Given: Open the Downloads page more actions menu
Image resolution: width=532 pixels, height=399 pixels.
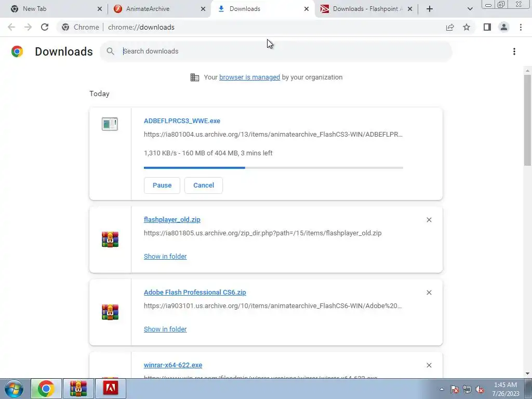Looking at the screenshot, I should tap(514, 51).
